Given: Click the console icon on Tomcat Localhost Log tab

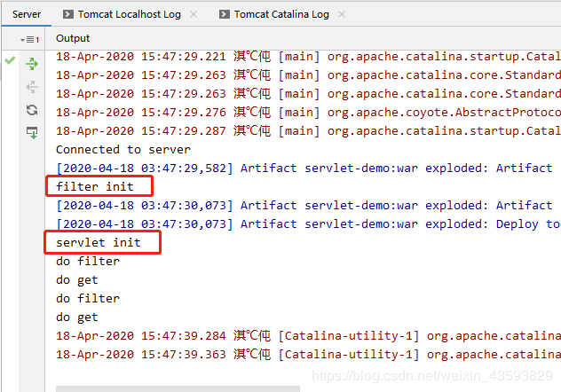Looking at the screenshot, I should tap(68, 14).
